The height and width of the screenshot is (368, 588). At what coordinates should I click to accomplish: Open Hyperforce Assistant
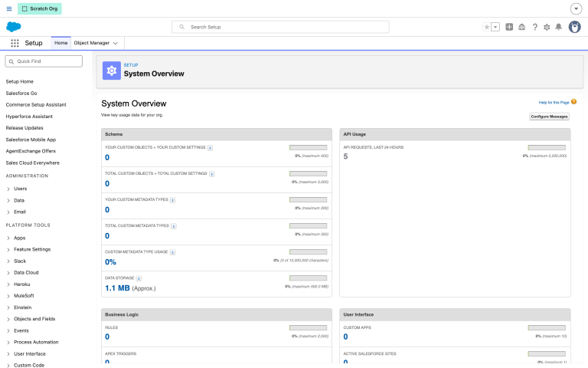[29, 117]
